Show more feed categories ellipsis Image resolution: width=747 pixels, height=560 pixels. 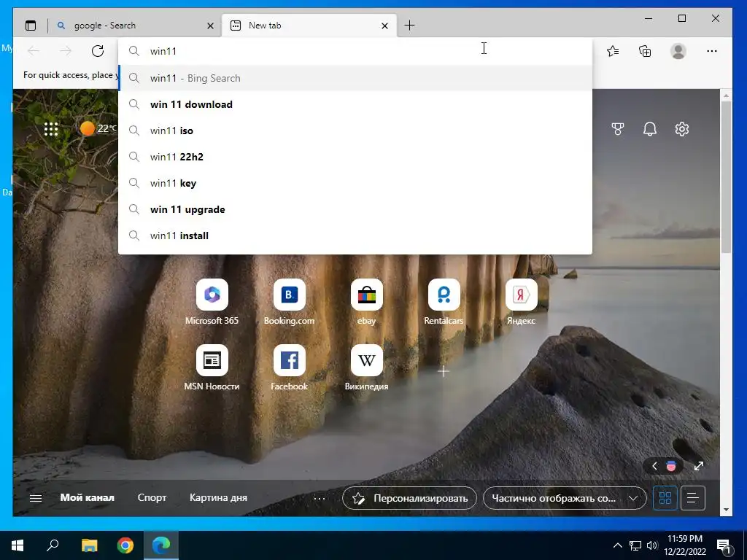tap(320, 499)
